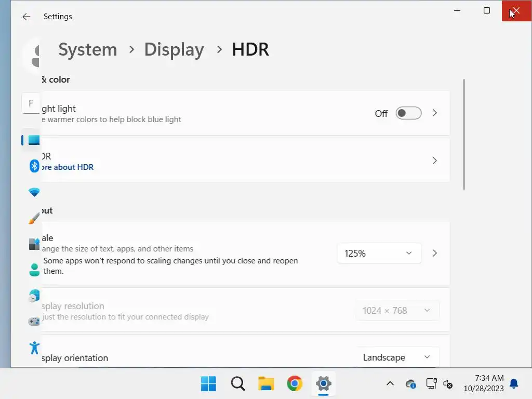Open network display tray icon
Image resolution: width=532 pixels, height=399 pixels.
point(431,384)
